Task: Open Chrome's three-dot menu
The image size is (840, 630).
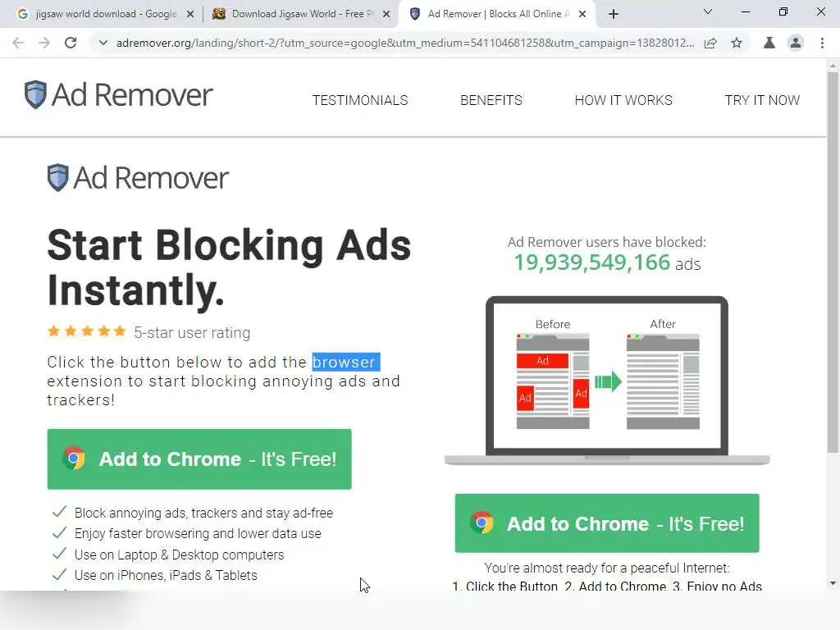Action: (822, 43)
